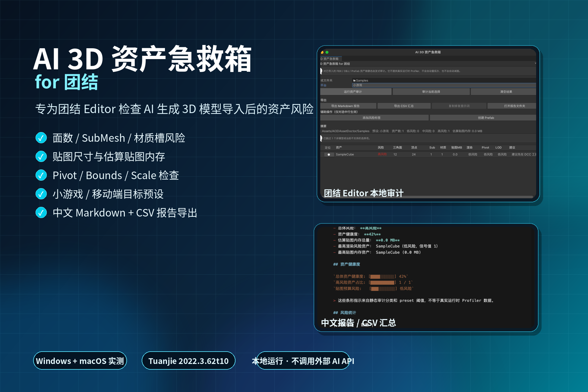Image resolution: width=588 pixels, height=392 pixels.
Task: Sort by the 资产 column header
Action: pyautogui.click(x=339, y=147)
